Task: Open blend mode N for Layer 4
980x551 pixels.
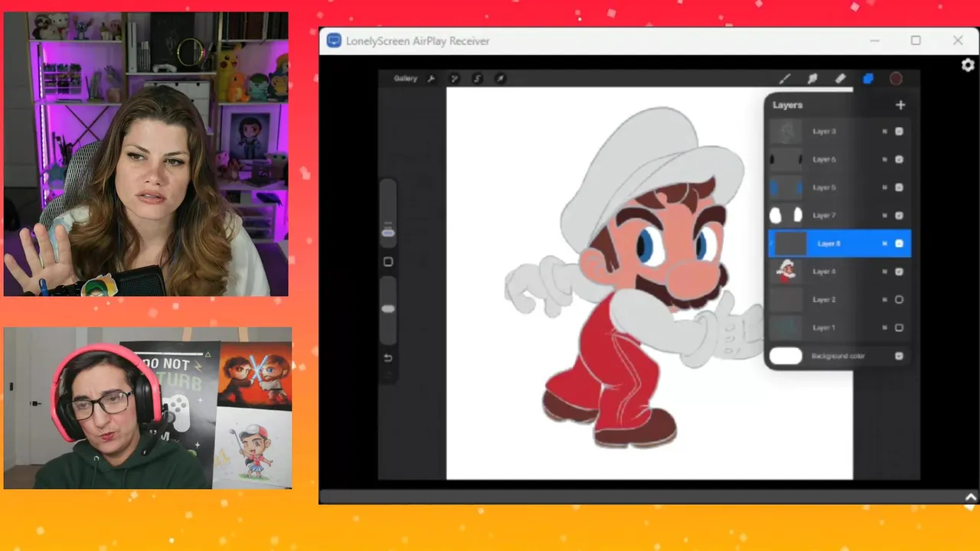Action: (x=884, y=272)
